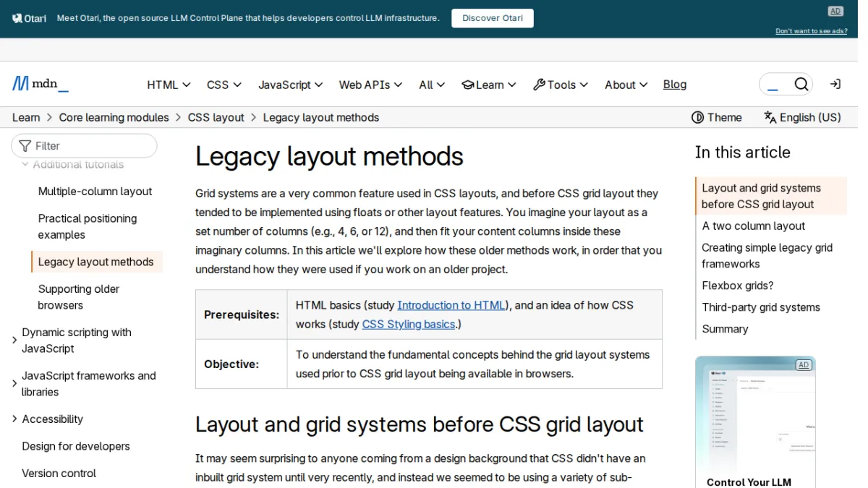This screenshot has height=488, width=868.
Task: Open the JavaScript dropdown menu
Action: click(x=291, y=85)
